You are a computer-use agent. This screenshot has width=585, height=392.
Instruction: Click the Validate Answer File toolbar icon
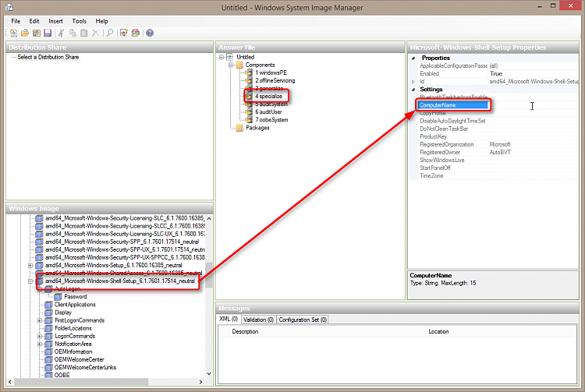[x=124, y=34]
